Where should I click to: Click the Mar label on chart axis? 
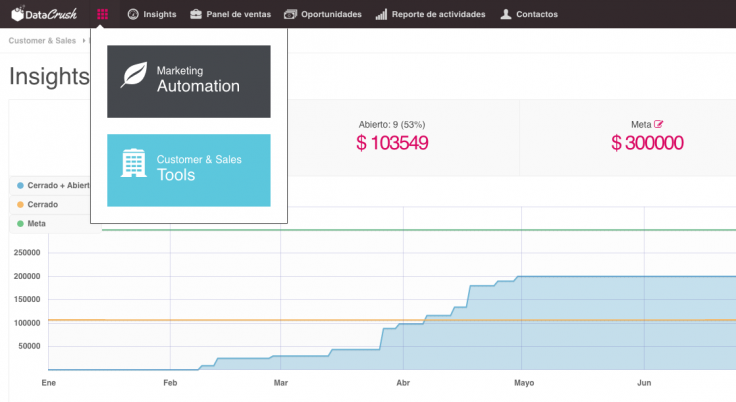point(281,383)
